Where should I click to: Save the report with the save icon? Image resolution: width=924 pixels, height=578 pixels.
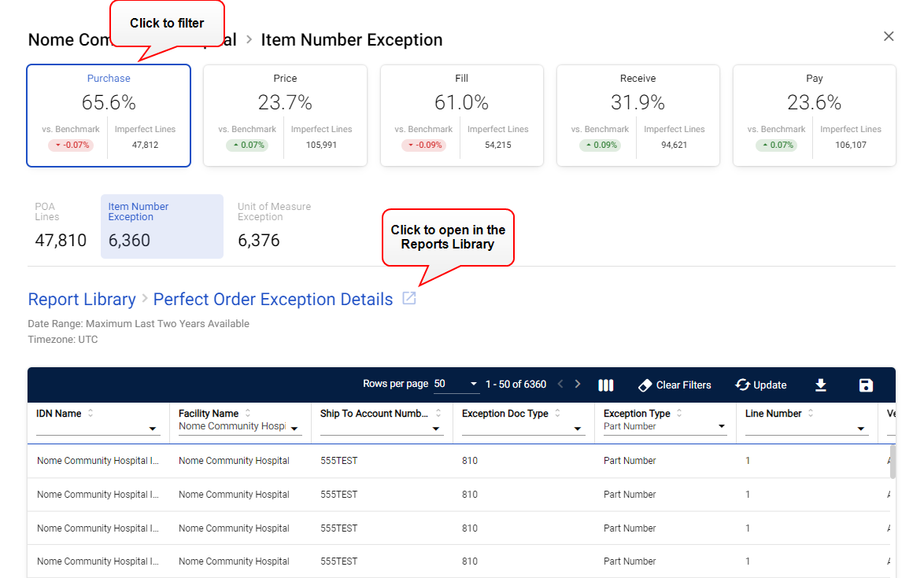pyautogui.click(x=866, y=385)
